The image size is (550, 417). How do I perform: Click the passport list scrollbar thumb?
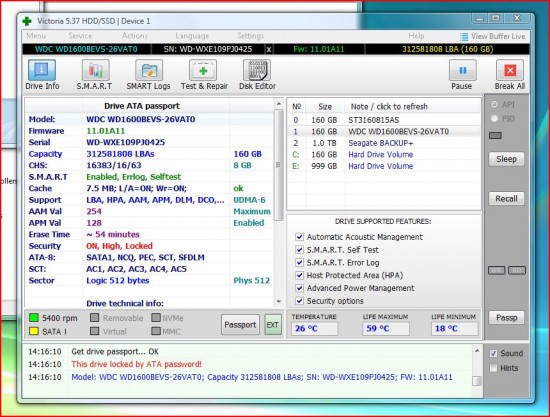click(x=279, y=165)
